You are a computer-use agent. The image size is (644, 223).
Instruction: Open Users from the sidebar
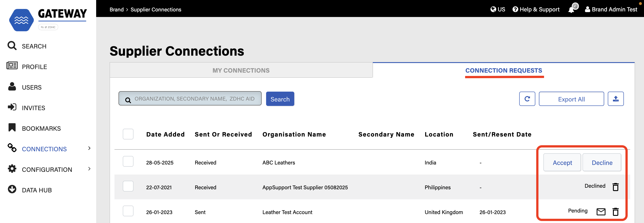coord(12,87)
